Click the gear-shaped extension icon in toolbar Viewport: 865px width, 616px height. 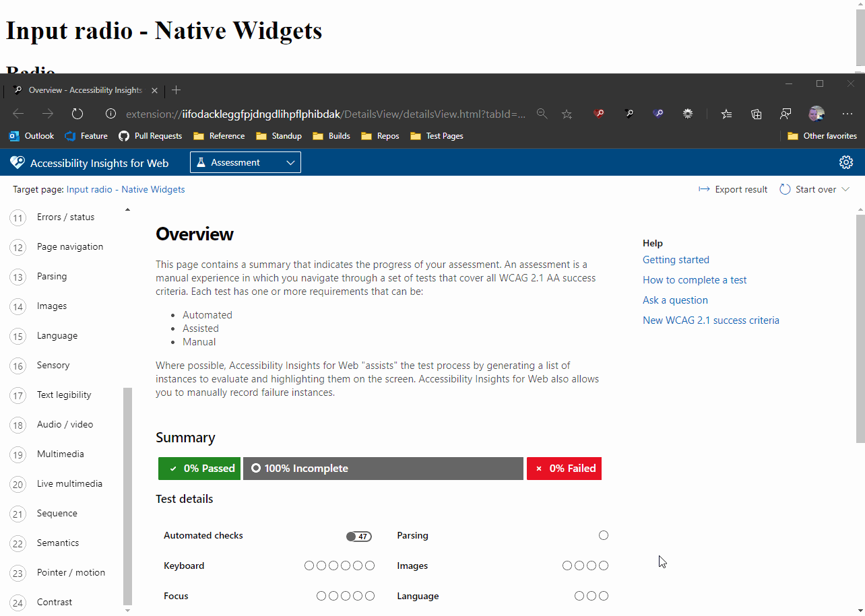(x=688, y=114)
